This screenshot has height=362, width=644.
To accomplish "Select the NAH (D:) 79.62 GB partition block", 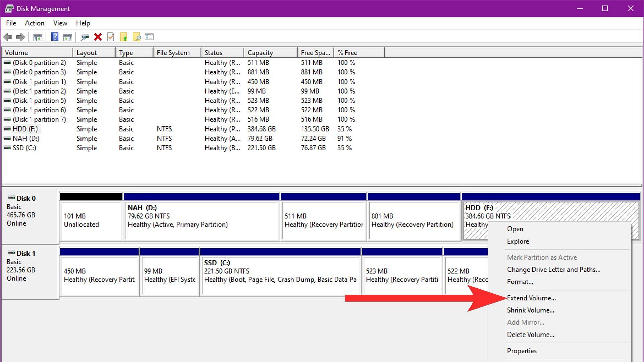I will tap(202, 217).
